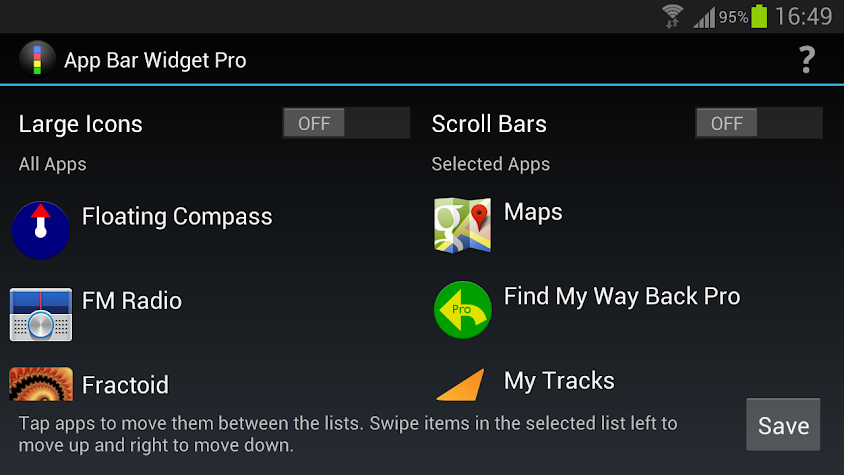Select the Floating Compass label text
Screen dimensions: 844x475
click(177, 216)
